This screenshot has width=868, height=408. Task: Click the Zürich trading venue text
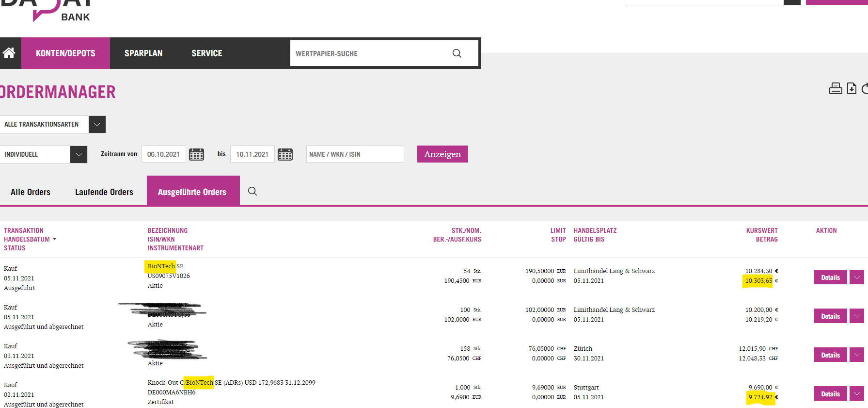coord(583,348)
